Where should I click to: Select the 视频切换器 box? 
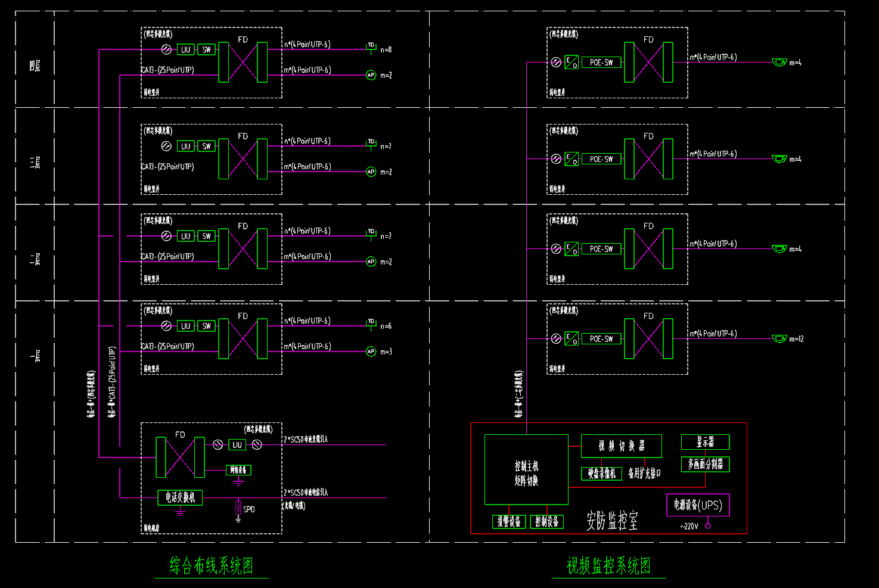click(x=622, y=446)
